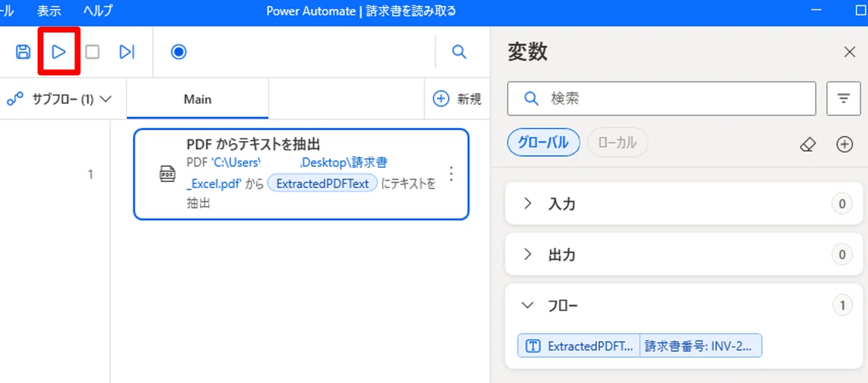Clear unused variables with the eraser icon

pyautogui.click(x=808, y=144)
